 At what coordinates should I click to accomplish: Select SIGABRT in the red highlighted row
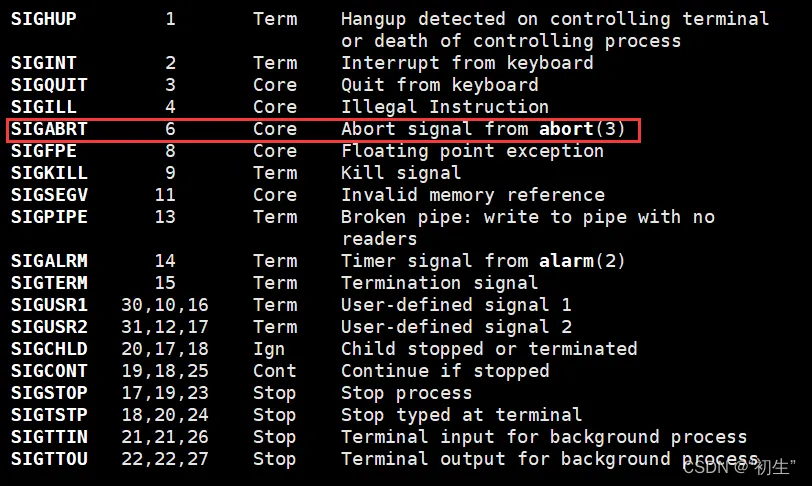click(x=49, y=129)
